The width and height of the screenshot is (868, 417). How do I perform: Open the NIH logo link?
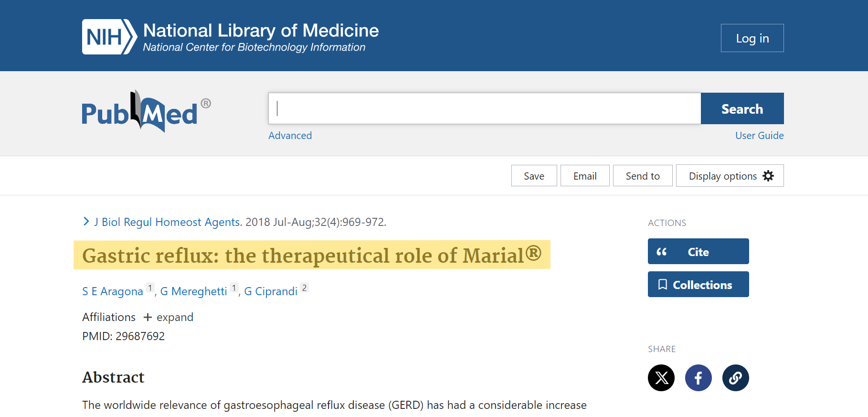coord(109,37)
